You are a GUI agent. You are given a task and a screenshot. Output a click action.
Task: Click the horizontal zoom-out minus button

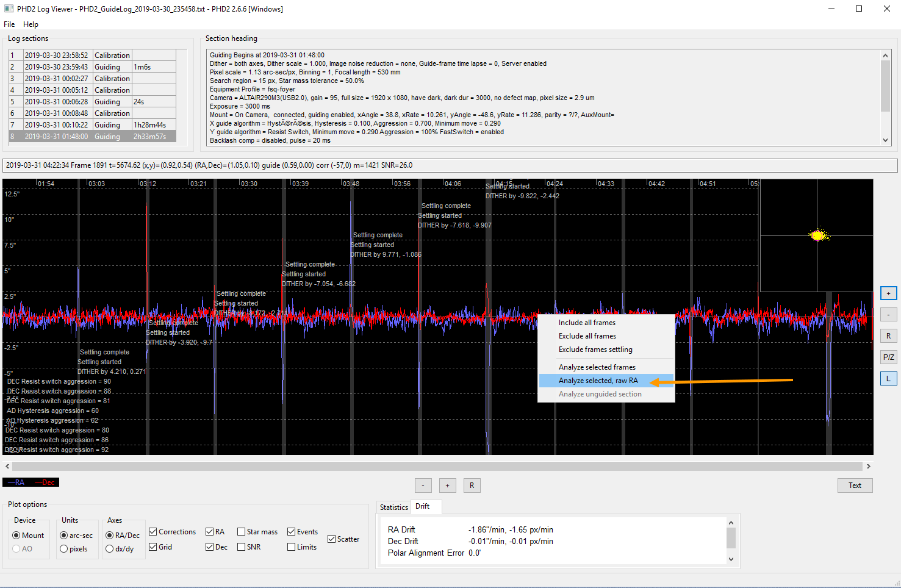(x=423, y=486)
